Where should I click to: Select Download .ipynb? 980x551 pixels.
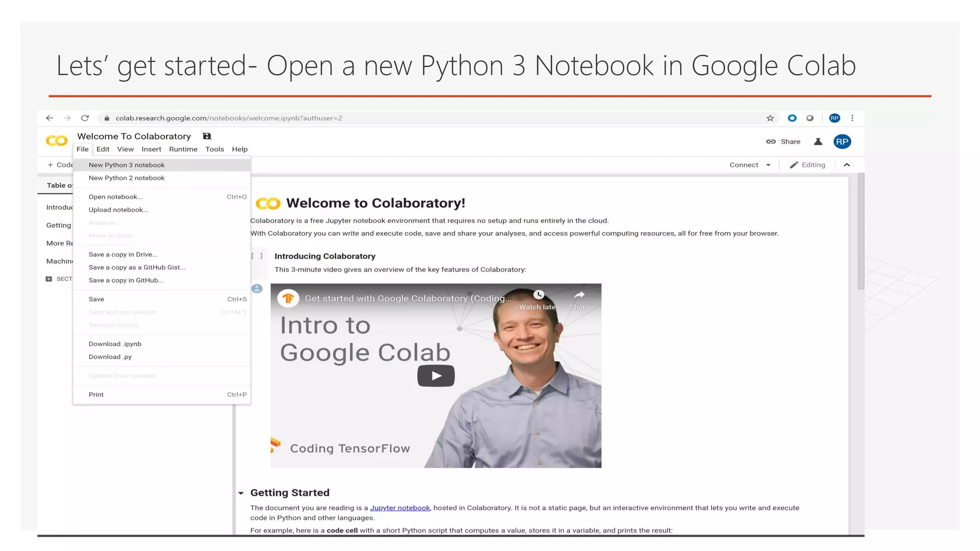click(x=162, y=344)
